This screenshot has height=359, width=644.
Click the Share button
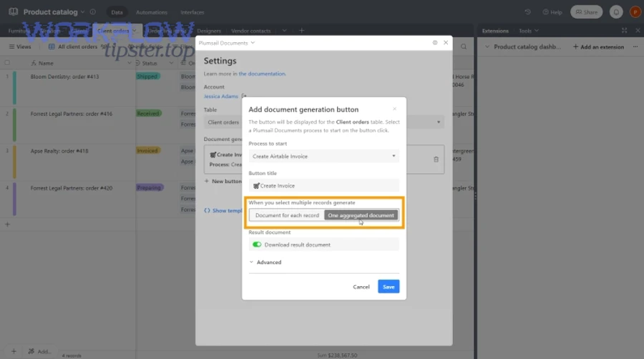point(586,12)
